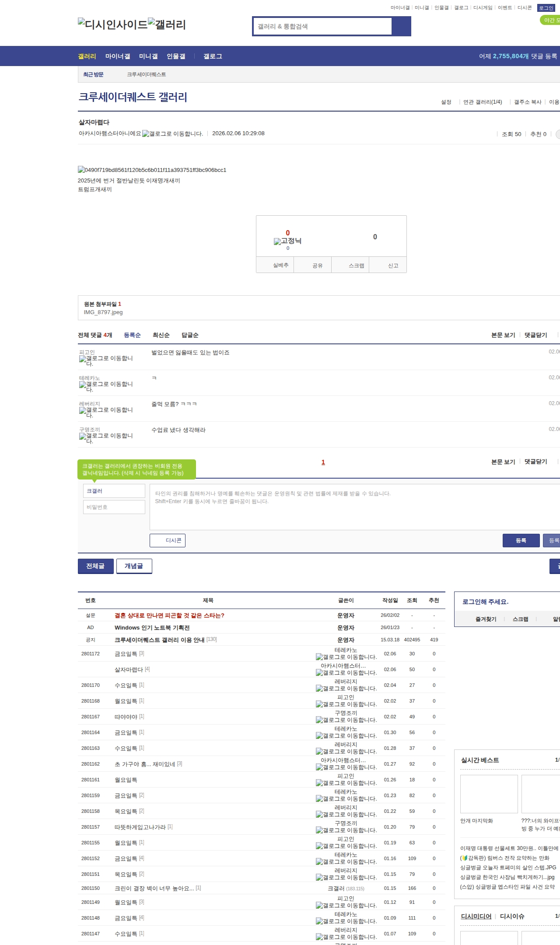The image size is (560, 945).
Task: Sort comments by 최신순
Action: coord(161,335)
